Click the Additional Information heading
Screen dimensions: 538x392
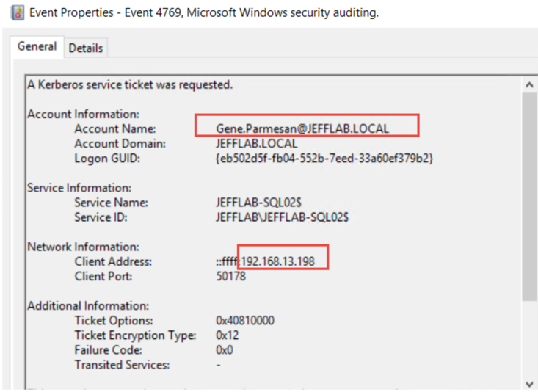88,305
